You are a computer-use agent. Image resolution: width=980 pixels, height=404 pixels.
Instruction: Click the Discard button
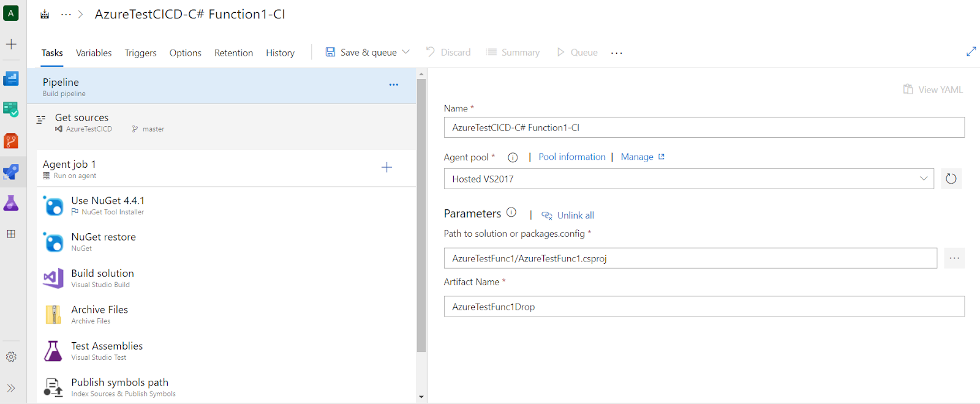pyautogui.click(x=448, y=52)
